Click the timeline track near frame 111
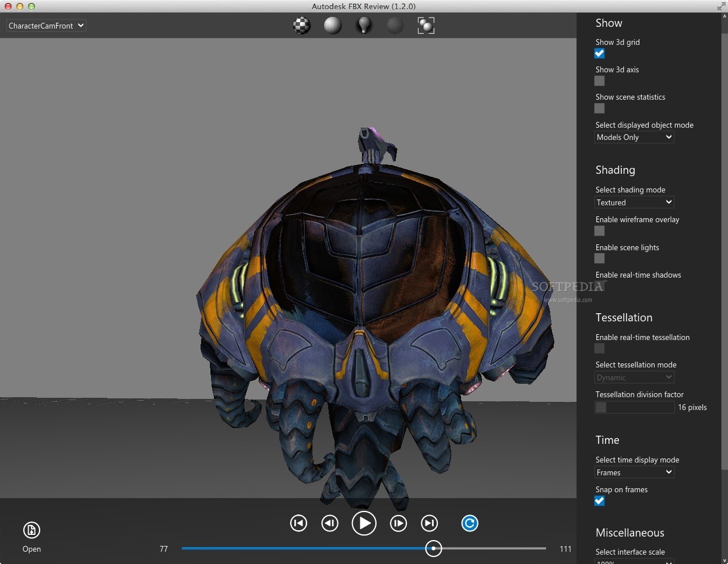The image size is (728, 564). [542, 548]
